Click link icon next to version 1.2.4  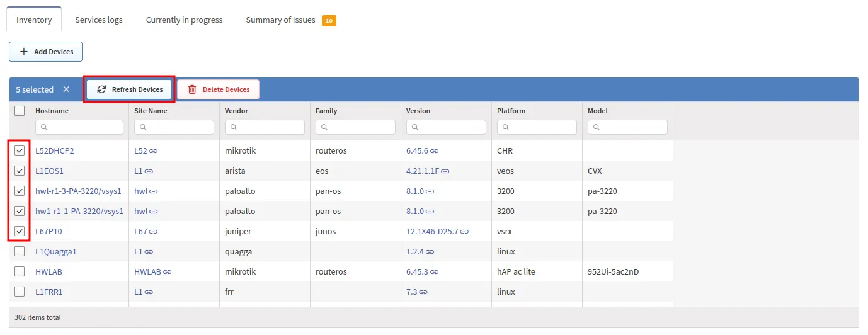coord(430,252)
